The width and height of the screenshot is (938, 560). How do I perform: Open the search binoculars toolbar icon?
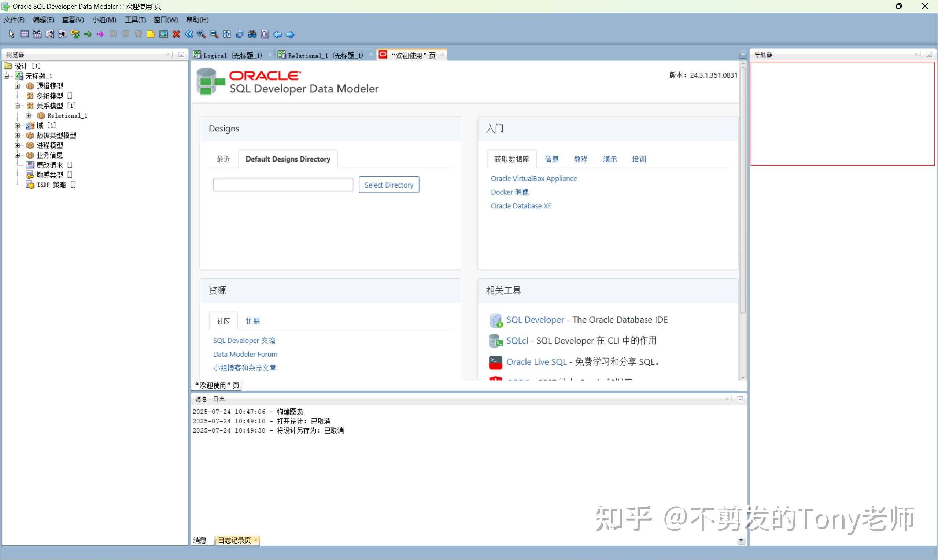tap(252, 34)
